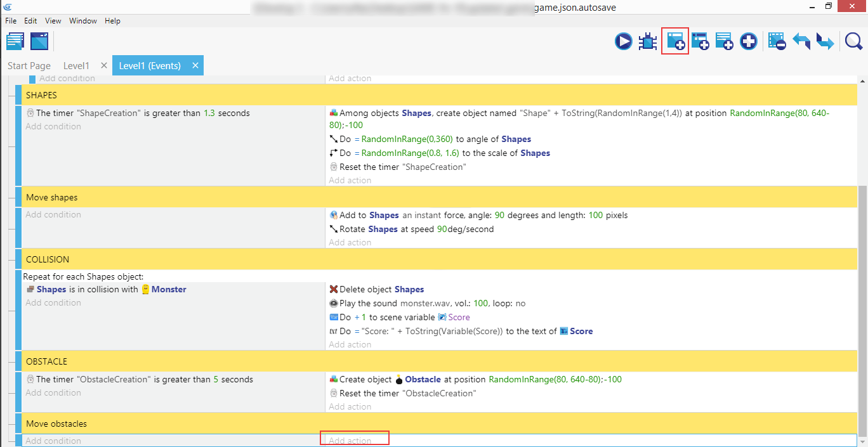Image resolution: width=868 pixels, height=447 pixels.
Task: Select the 'Delete object Shapes' action
Action: click(381, 290)
